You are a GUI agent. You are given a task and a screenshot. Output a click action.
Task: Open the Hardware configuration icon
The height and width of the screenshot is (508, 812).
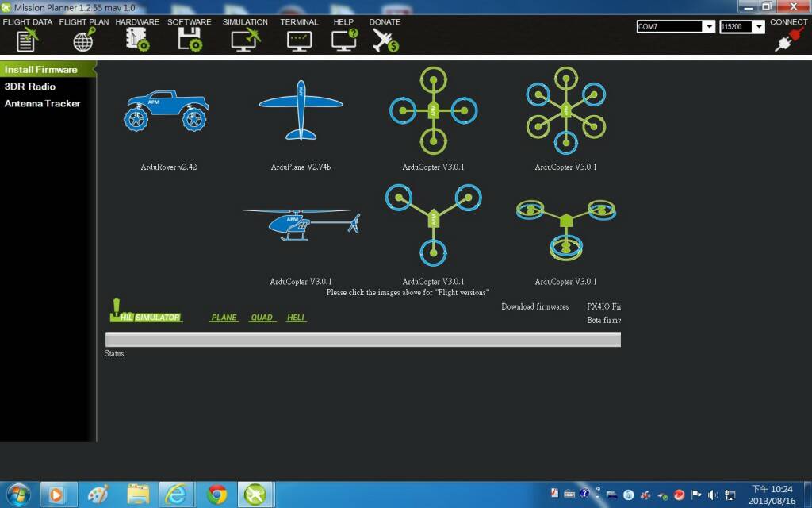coord(137,40)
